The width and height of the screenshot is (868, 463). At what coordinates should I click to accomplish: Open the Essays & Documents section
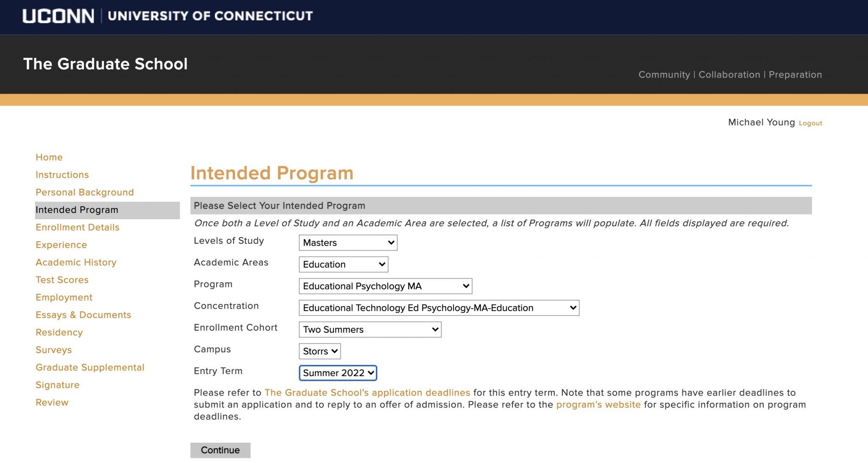pyautogui.click(x=83, y=315)
